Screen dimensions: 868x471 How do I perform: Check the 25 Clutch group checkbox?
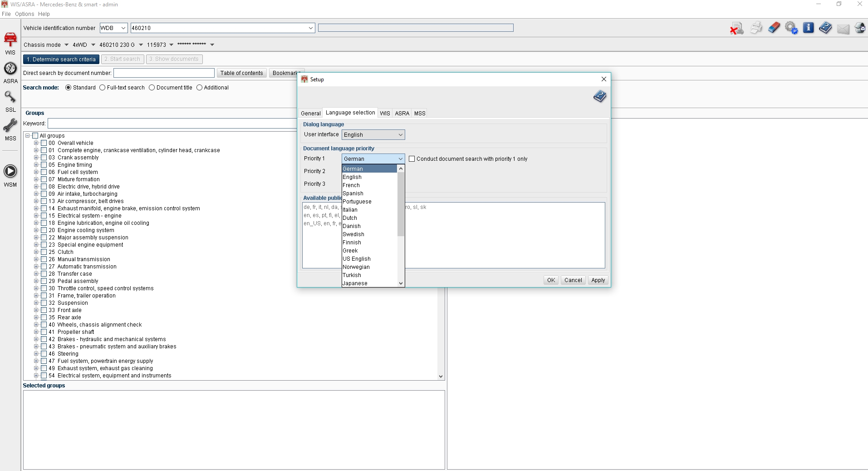click(44, 252)
